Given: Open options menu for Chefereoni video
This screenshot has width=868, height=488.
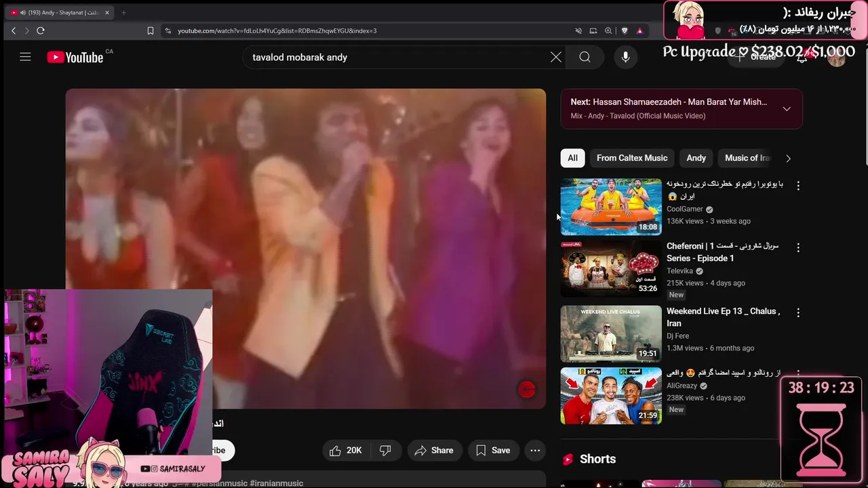Looking at the screenshot, I should (798, 247).
